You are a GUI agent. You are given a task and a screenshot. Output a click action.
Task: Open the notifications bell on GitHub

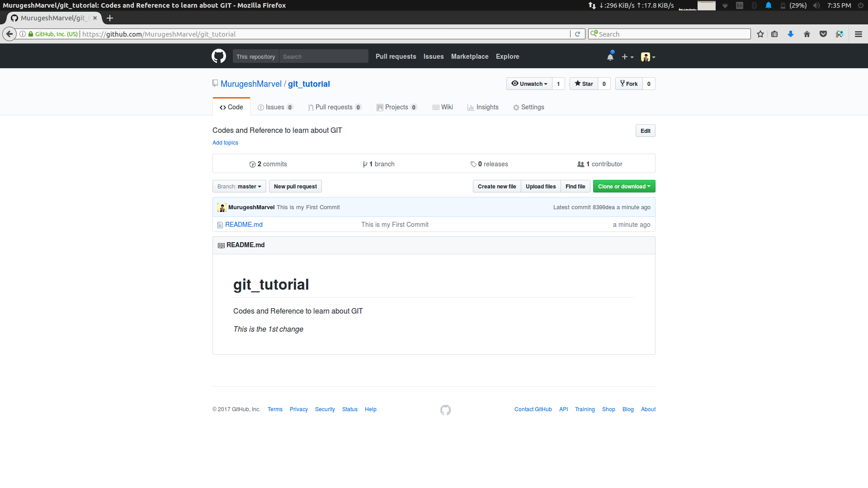[610, 56]
